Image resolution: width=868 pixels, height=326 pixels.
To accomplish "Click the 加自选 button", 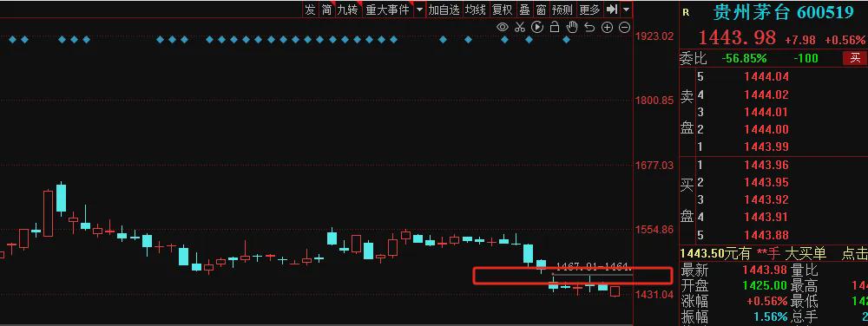I will pyautogui.click(x=444, y=10).
